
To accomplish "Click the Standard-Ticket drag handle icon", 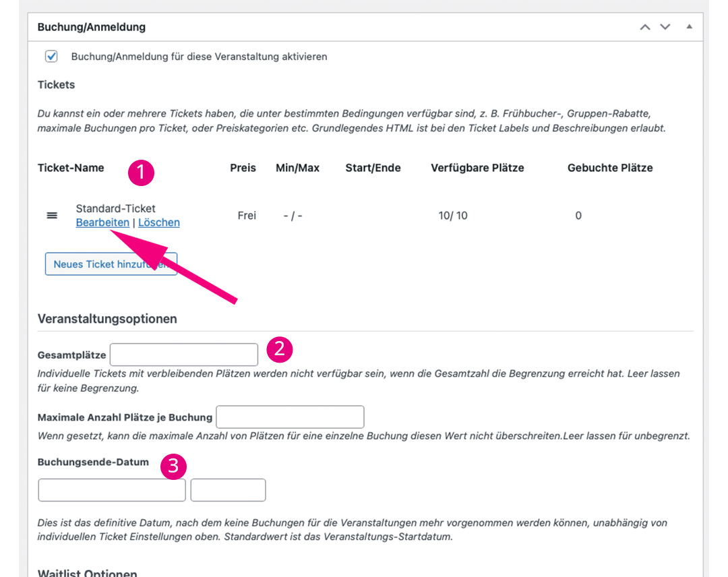I will pyautogui.click(x=52, y=216).
